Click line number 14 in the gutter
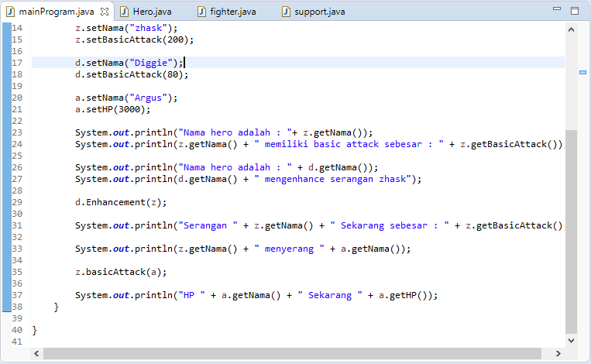The height and width of the screenshot is (364, 591). 17,28
